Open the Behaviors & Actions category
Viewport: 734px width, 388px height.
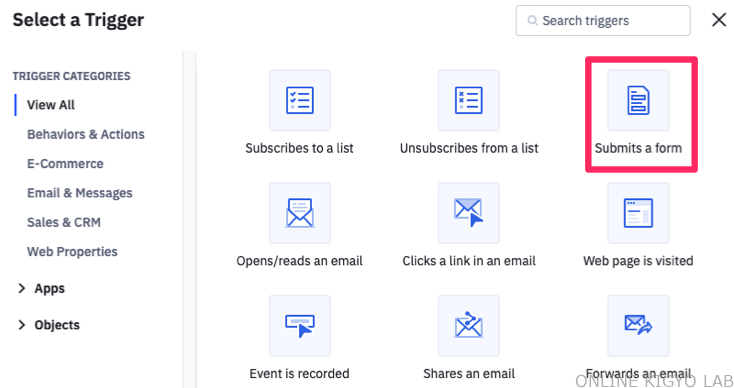[x=86, y=134]
